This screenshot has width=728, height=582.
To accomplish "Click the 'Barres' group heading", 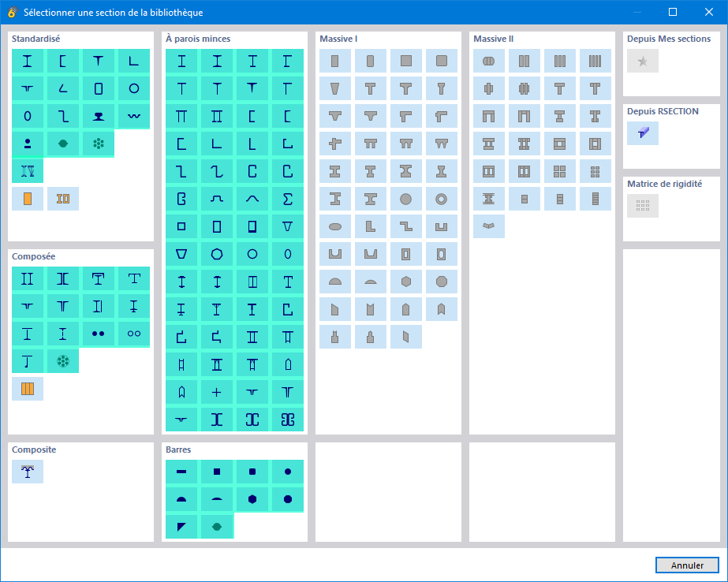I will (x=178, y=450).
